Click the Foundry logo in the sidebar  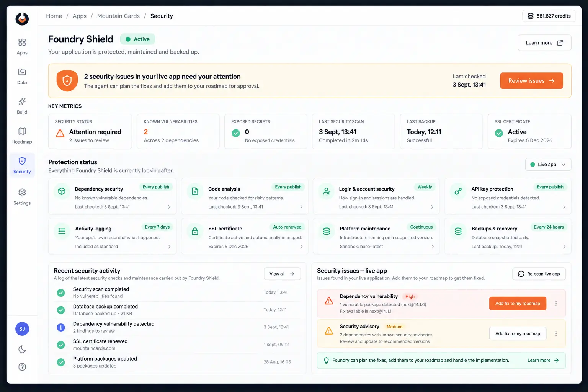[x=22, y=19]
